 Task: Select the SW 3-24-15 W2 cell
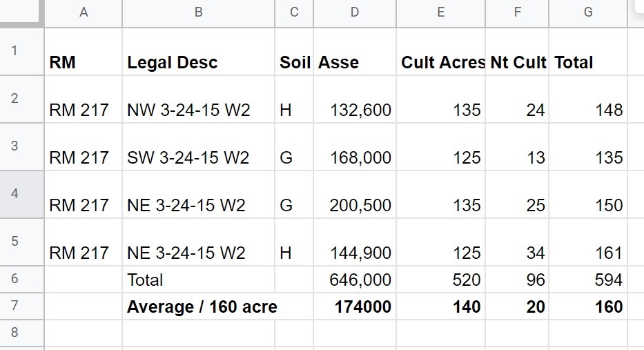point(198,146)
